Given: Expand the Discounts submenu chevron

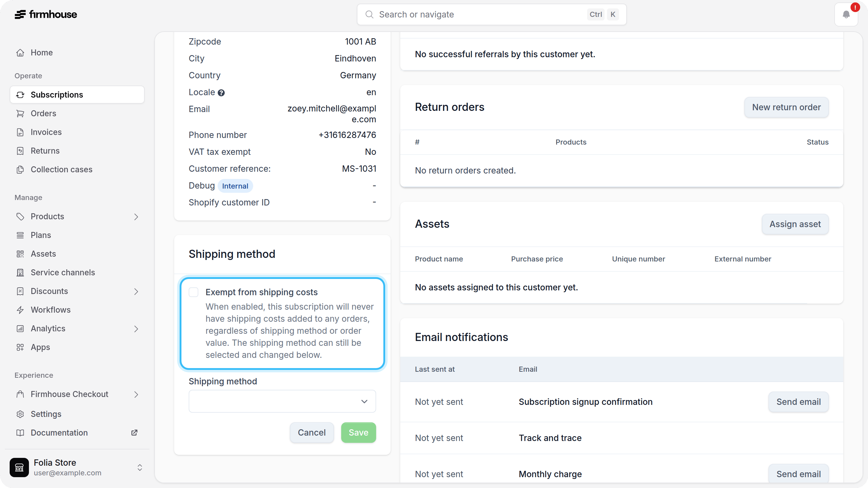Looking at the screenshot, I should pyautogui.click(x=136, y=291).
